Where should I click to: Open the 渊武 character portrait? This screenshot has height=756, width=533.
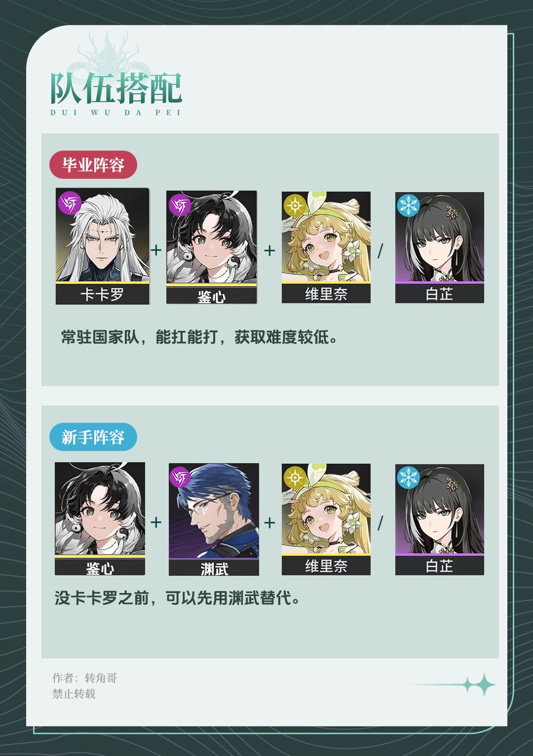(214, 519)
